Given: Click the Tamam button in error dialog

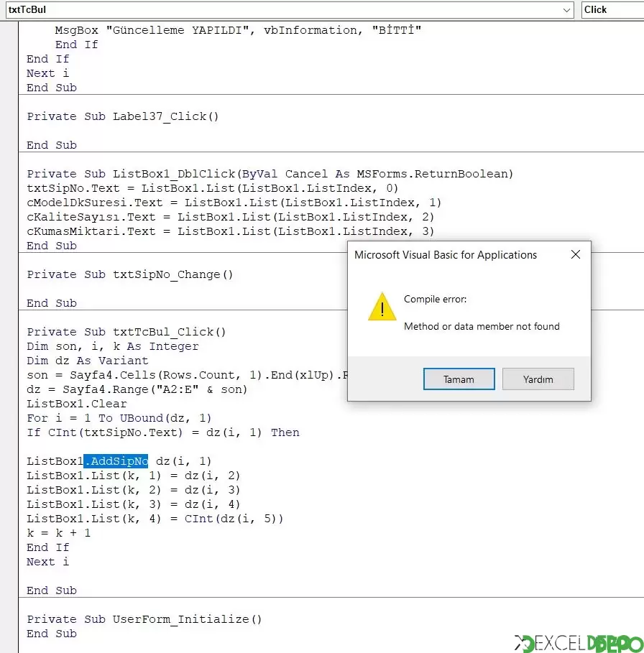Looking at the screenshot, I should click(459, 379).
